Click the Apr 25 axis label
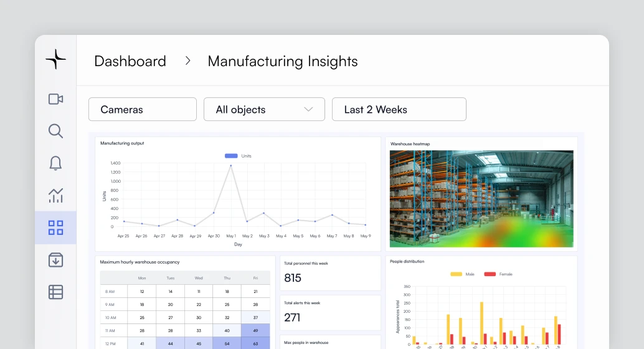This screenshot has height=349, width=644. [123, 236]
